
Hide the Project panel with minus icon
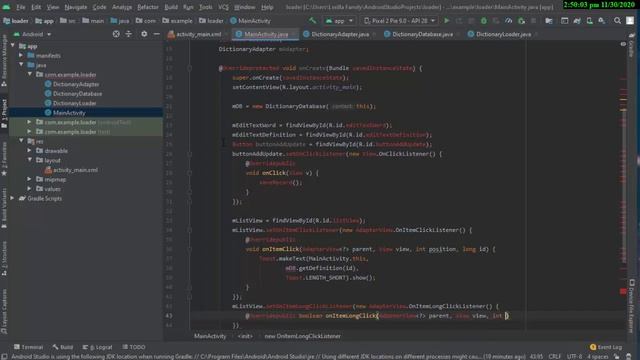157,34
